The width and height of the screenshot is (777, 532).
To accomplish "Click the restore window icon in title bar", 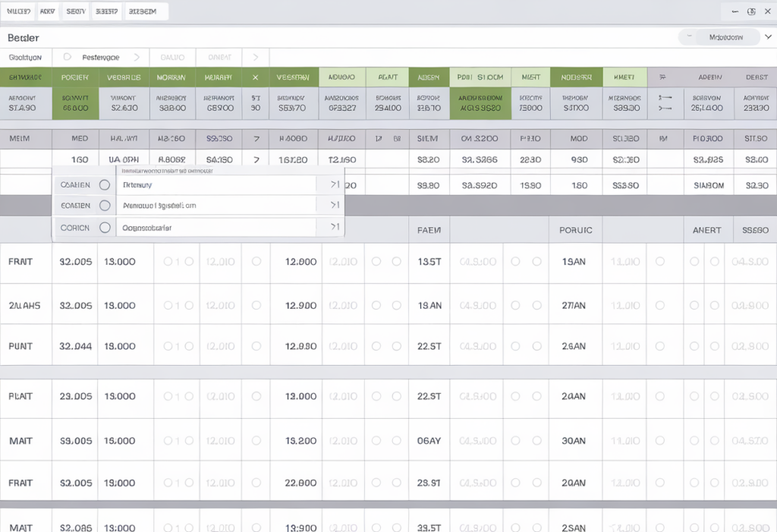I will [x=751, y=11].
